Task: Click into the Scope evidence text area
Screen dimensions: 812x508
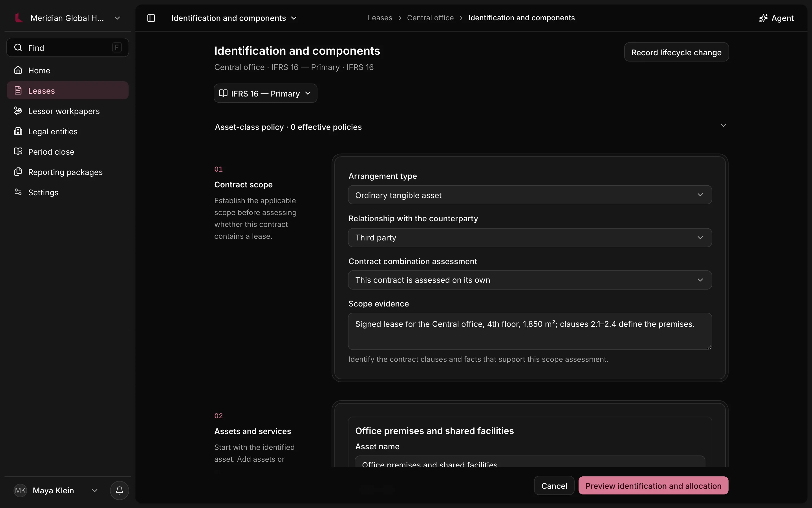Action: 530,331
